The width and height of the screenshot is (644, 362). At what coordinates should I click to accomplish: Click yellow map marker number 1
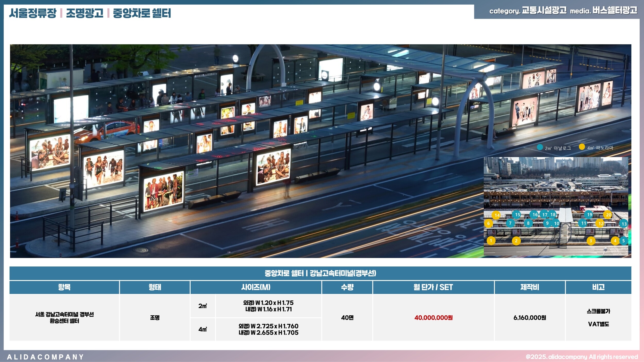click(x=491, y=241)
